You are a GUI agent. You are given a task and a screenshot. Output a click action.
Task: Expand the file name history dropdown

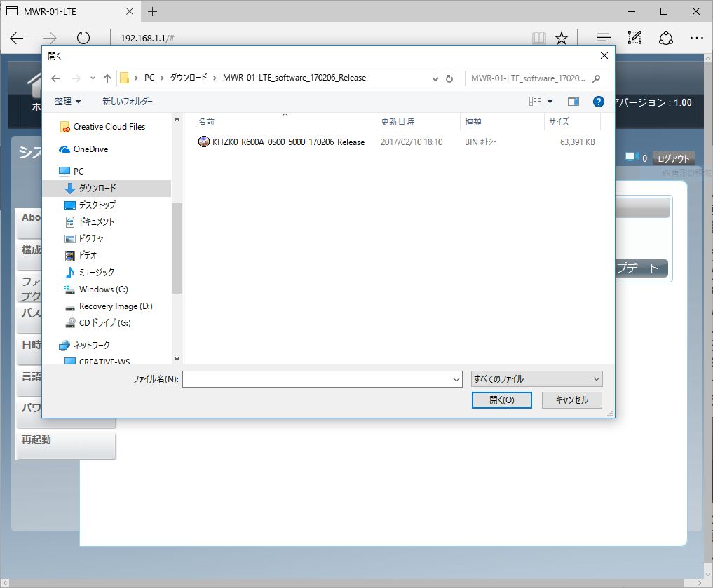tap(456, 379)
